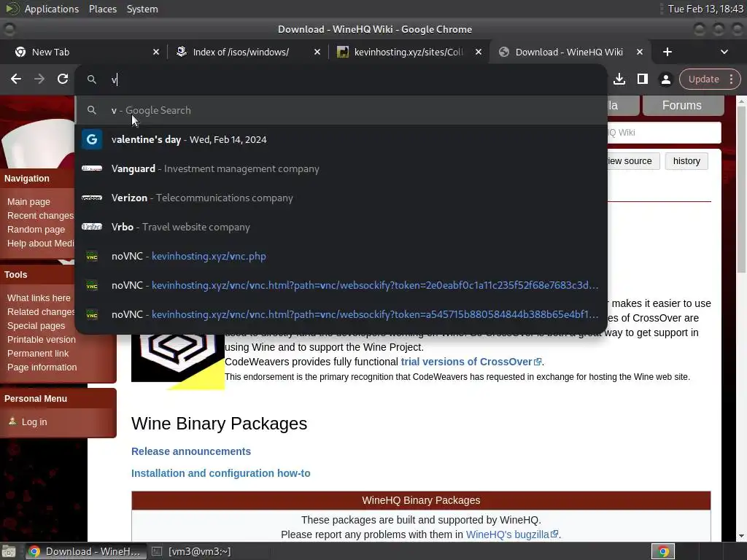The width and height of the screenshot is (747, 560).
Task: Open the Places menu
Action: coord(103,9)
